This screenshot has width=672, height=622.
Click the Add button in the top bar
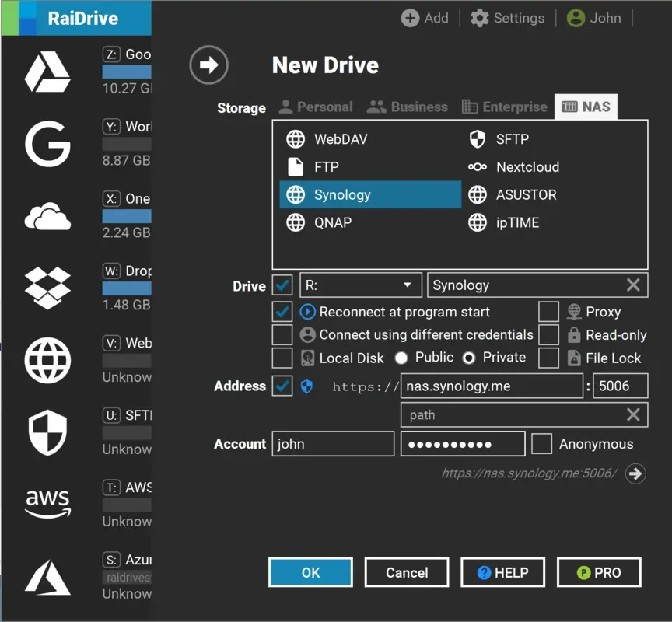pos(425,19)
